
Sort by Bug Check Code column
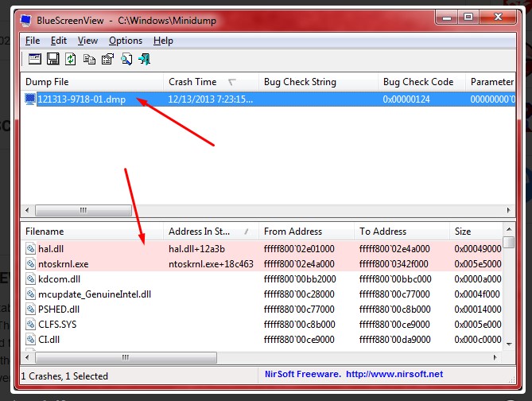click(421, 82)
